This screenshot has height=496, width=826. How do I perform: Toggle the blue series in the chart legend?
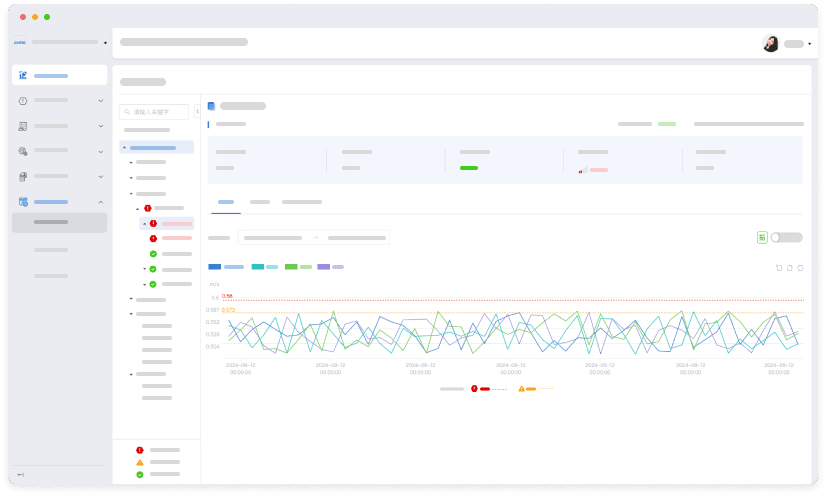[215, 267]
